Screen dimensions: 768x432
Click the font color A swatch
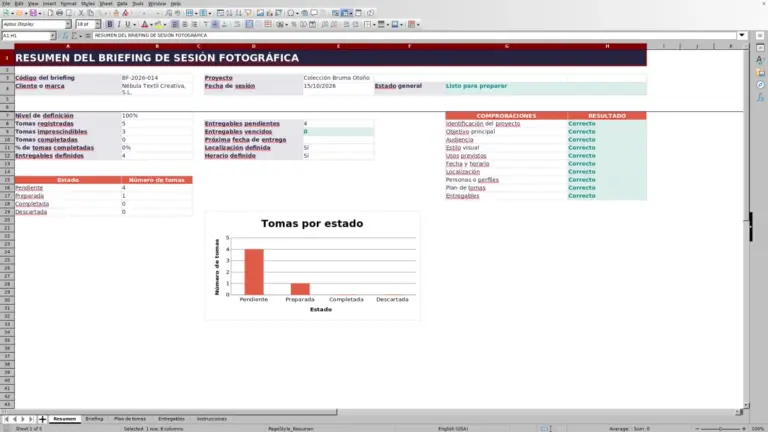(x=144, y=24)
